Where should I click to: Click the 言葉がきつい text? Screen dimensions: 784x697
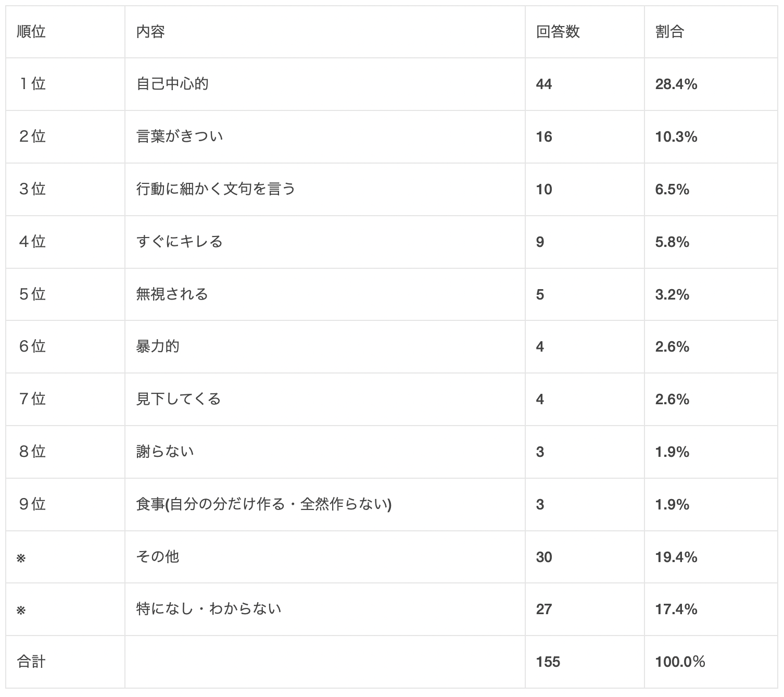pyautogui.click(x=180, y=136)
